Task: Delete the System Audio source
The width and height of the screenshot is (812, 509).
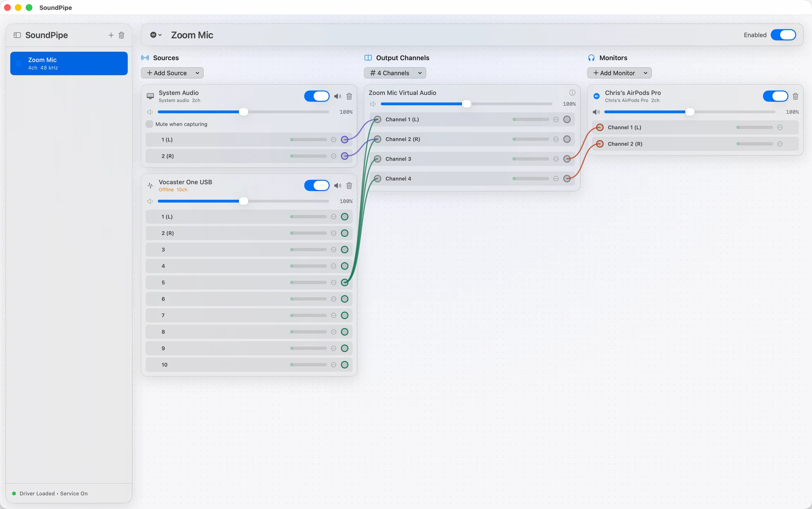Action: [x=349, y=96]
